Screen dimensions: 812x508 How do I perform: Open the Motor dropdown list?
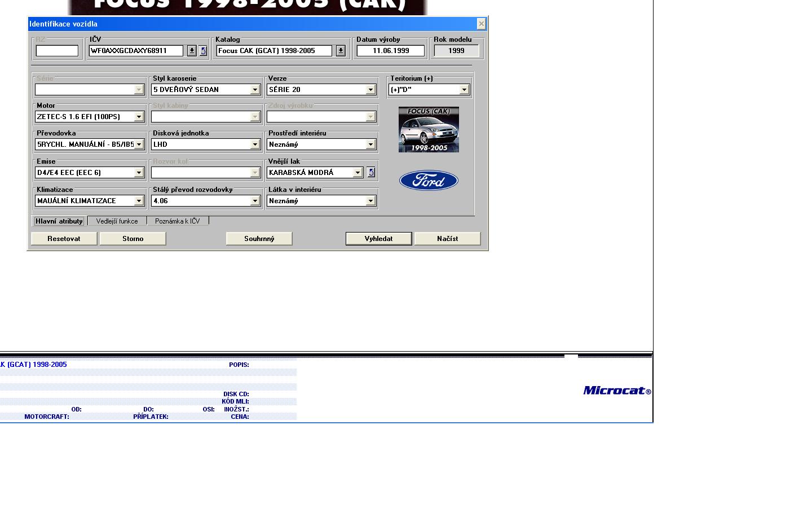pos(139,117)
